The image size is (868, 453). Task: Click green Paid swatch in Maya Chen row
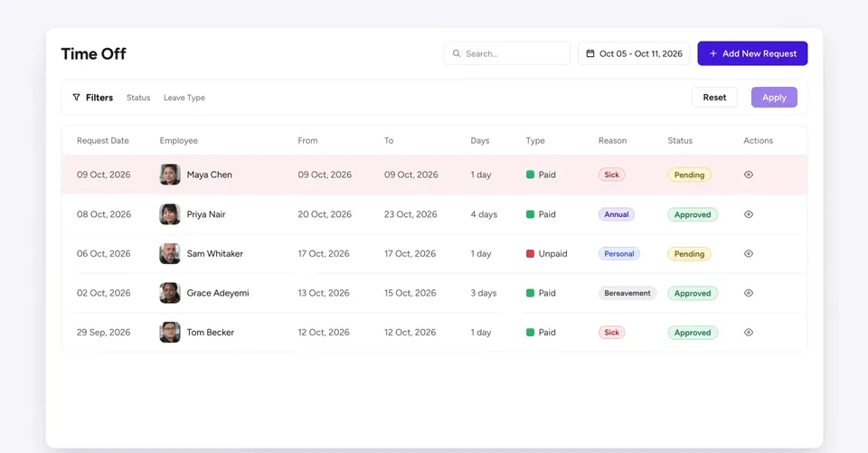[530, 175]
